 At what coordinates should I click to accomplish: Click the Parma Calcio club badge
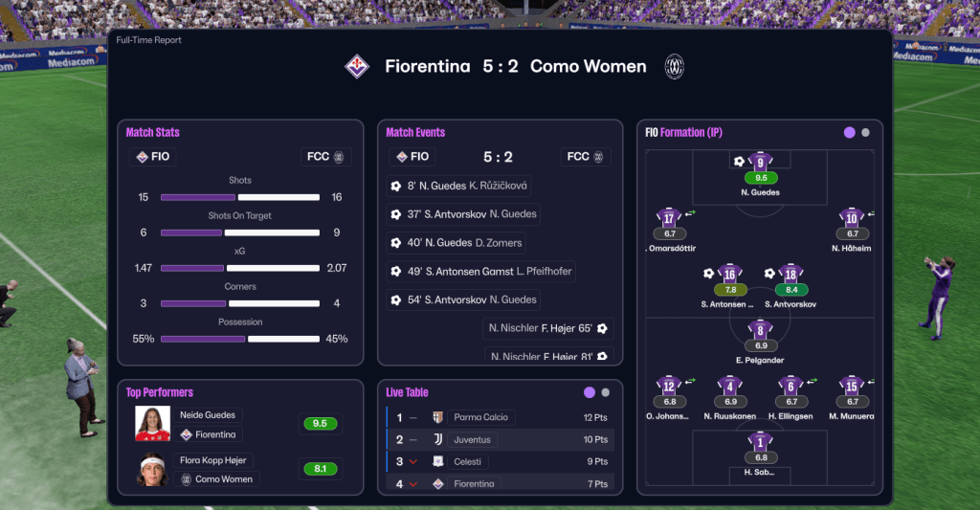coord(438,417)
